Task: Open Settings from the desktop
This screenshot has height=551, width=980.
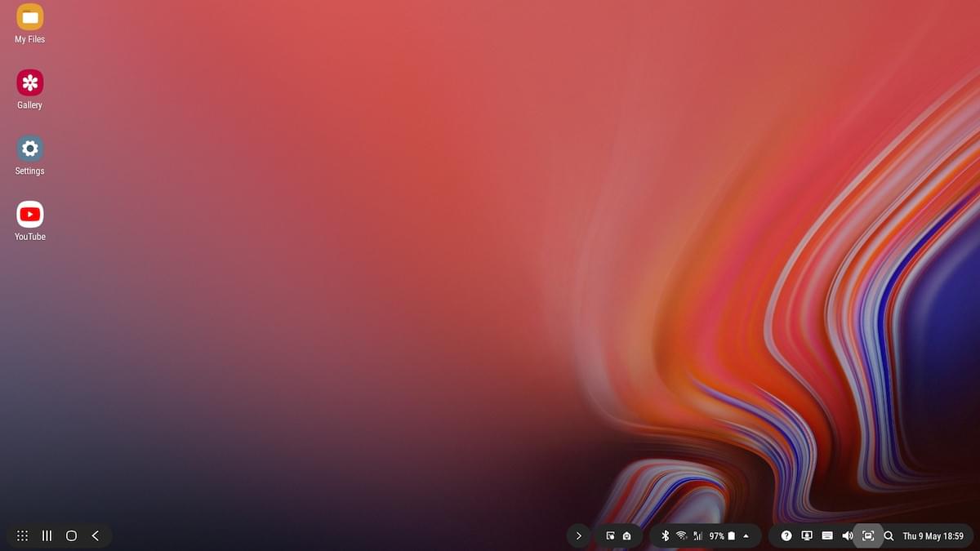Action: tap(30, 149)
